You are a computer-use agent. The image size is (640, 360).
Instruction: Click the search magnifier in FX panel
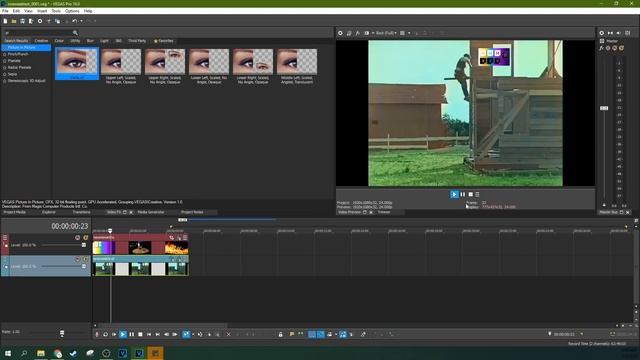click(75, 33)
